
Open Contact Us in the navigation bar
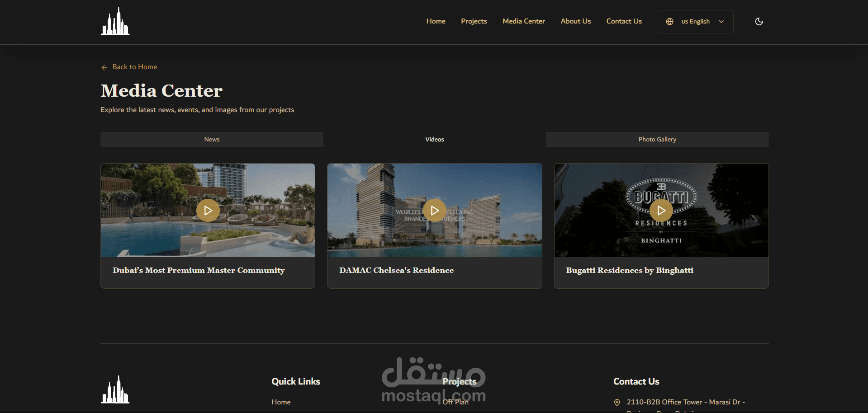[624, 21]
